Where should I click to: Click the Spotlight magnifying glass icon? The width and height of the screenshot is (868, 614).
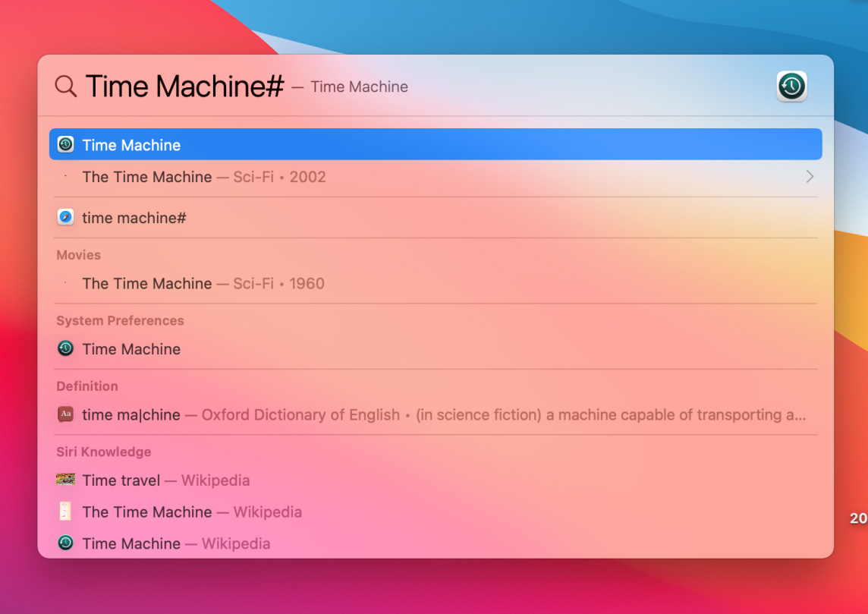point(66,87)
